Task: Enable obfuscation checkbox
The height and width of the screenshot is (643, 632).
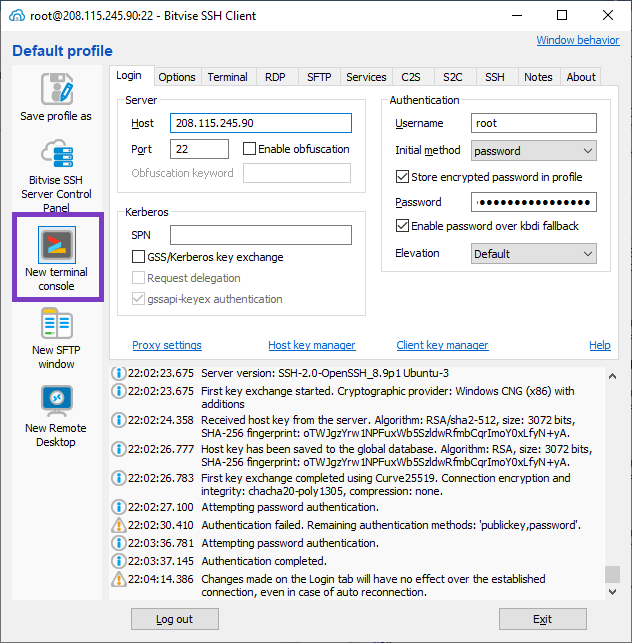Action: [x=249, y=149]
